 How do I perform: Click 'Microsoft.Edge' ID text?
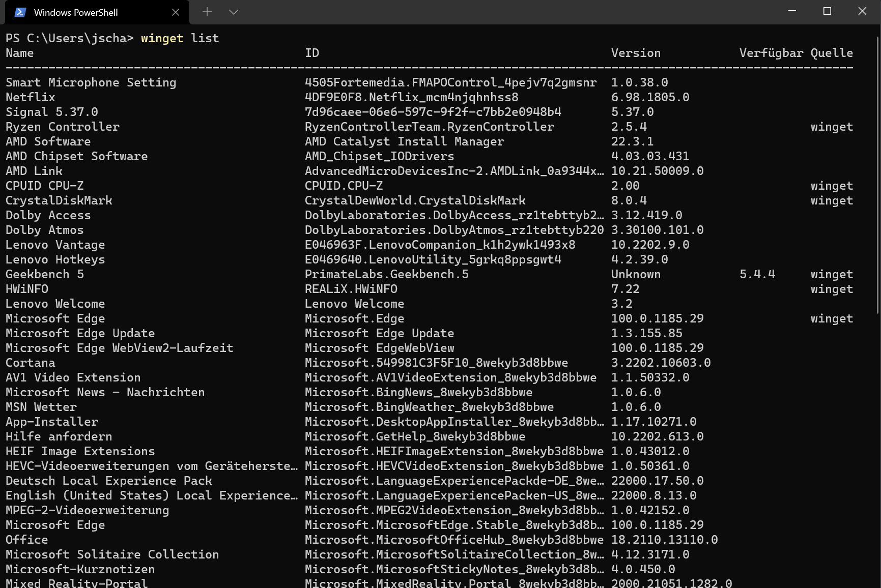tap(355, 318)
